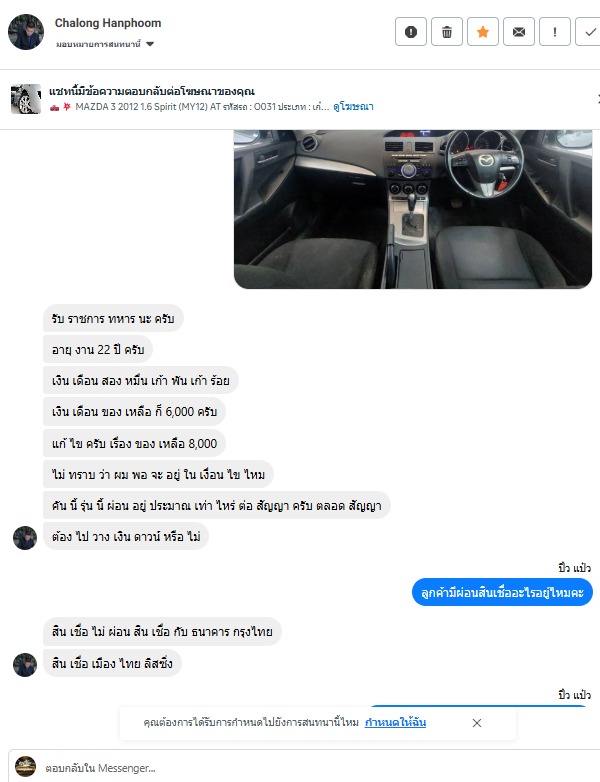Open the ดูโฆษณา view ad link
Screen dimensions: 600x782
tap(353, 107)
